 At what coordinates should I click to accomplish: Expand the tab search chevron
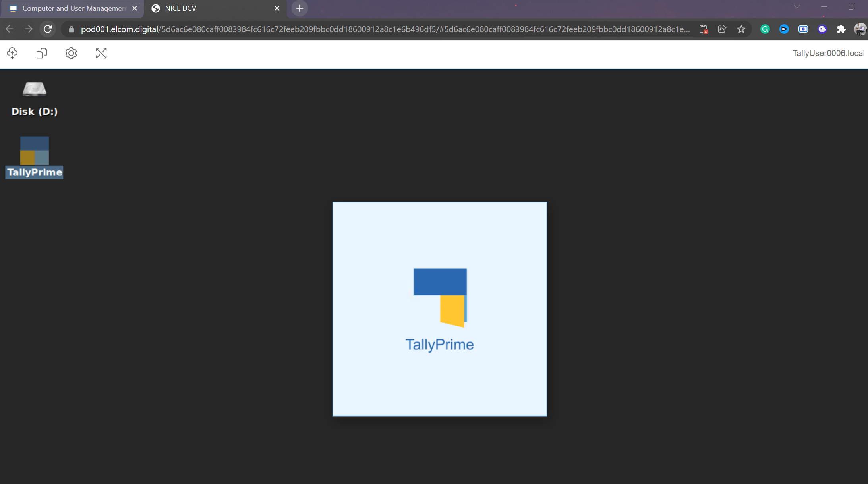(x=797, y=7)
